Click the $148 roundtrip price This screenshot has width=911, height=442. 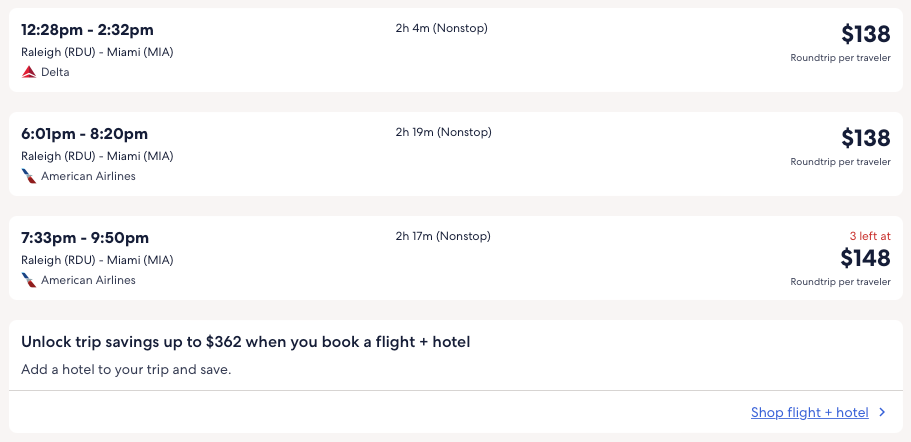click(x=865, y=258)
